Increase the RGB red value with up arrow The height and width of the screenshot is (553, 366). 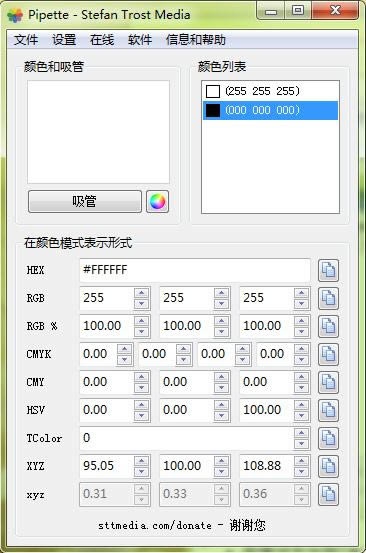pos(141,293)
